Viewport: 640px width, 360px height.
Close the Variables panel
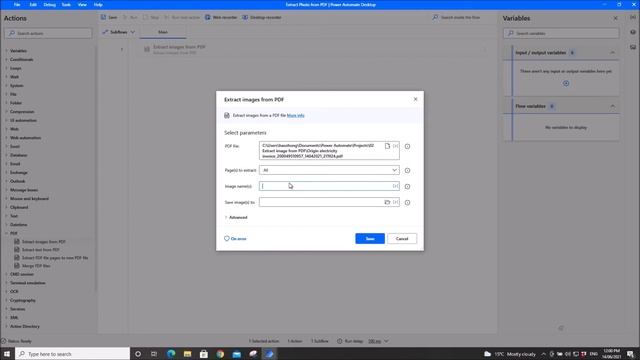click(x=616, y=18)
